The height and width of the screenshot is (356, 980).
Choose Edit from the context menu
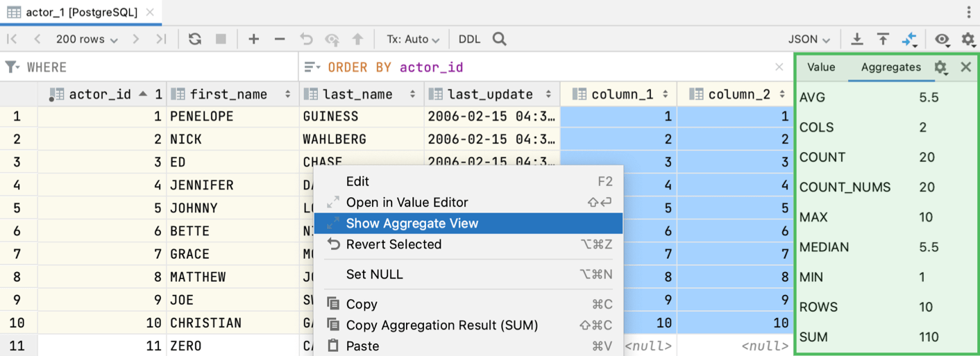click(x=468, y=182)
